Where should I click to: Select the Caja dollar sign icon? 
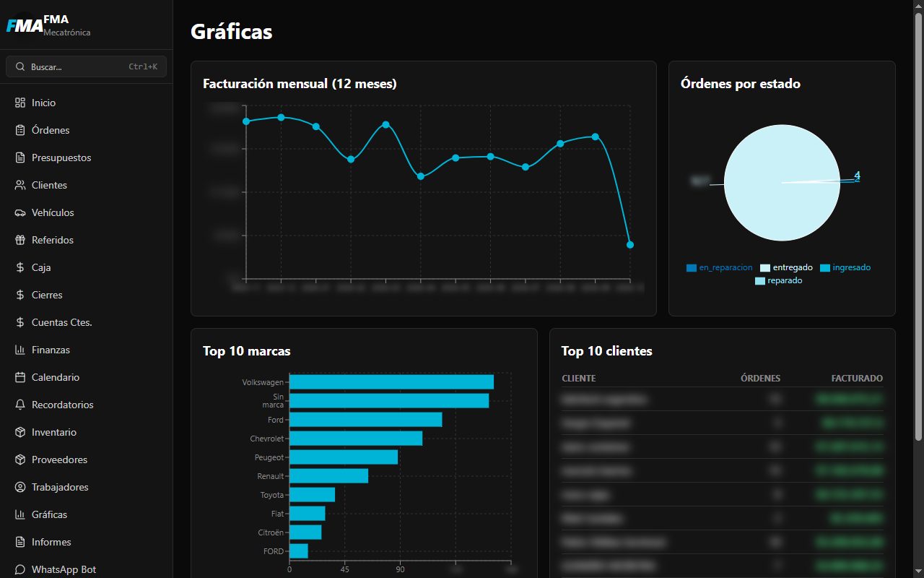[x=20, y=267]
